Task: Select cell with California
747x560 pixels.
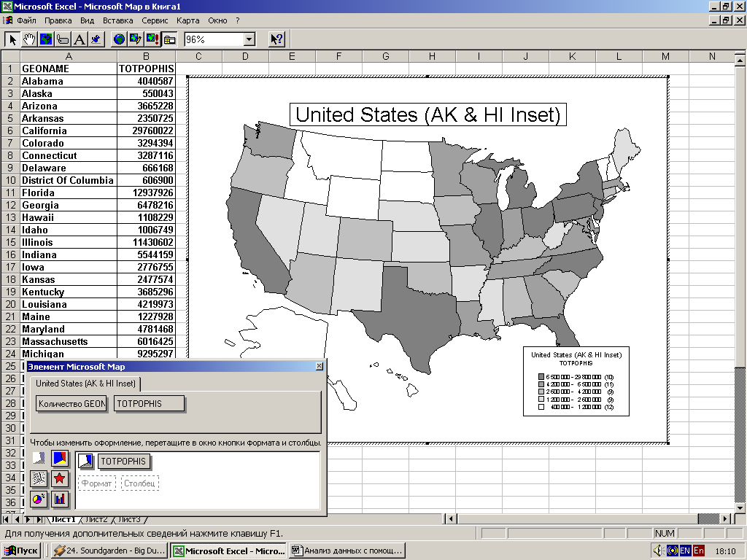Action: click(x=69, y=131)
